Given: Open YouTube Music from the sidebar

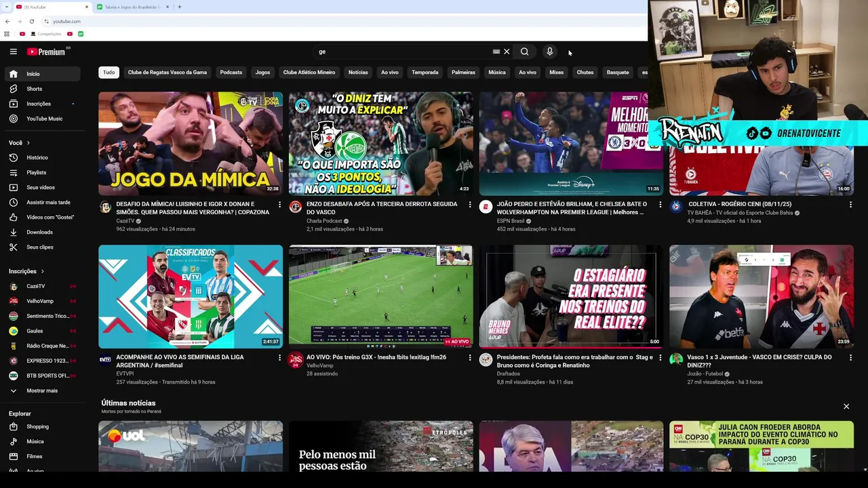Looking at the screenshot, I should click(43, 119).
